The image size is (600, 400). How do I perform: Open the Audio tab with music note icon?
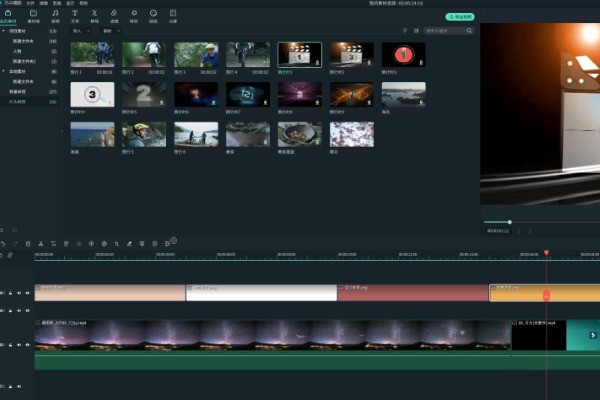pos(55,15)
